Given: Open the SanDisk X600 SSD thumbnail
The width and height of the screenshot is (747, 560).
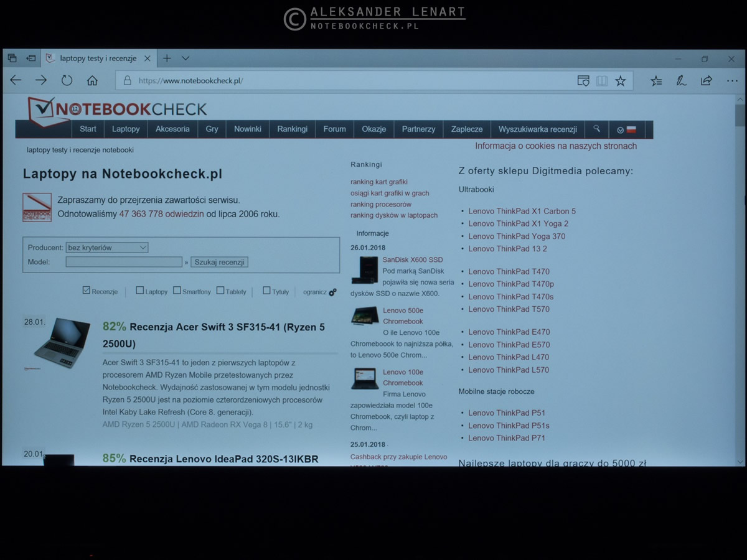Looking at the screenshot, I should [x=365, y=270].
